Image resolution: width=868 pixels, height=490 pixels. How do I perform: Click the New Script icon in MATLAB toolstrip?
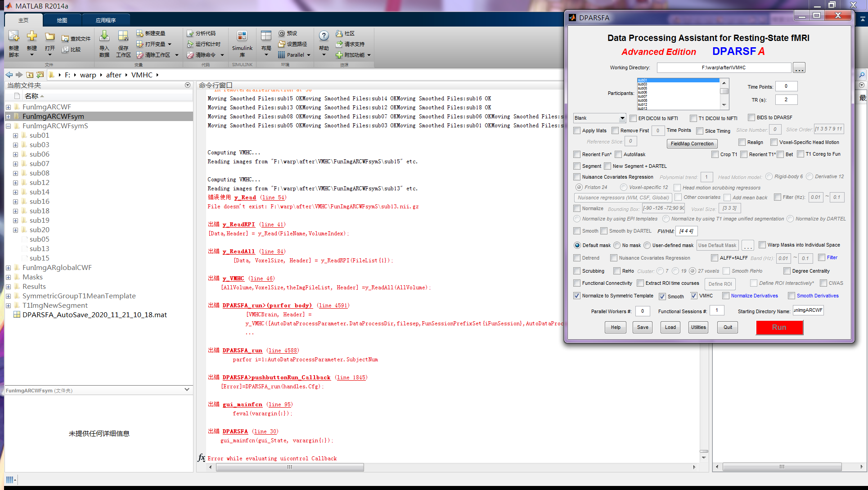14,36
